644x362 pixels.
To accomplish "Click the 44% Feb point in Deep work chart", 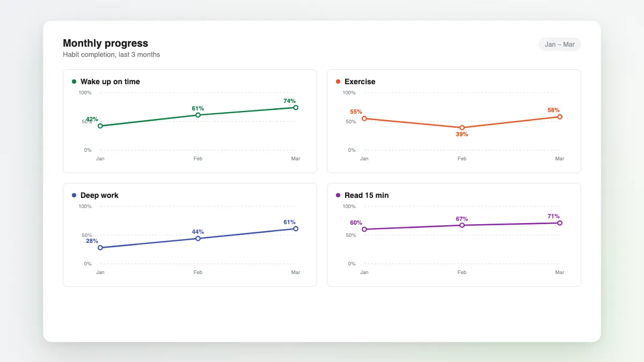I will [198, 238].
